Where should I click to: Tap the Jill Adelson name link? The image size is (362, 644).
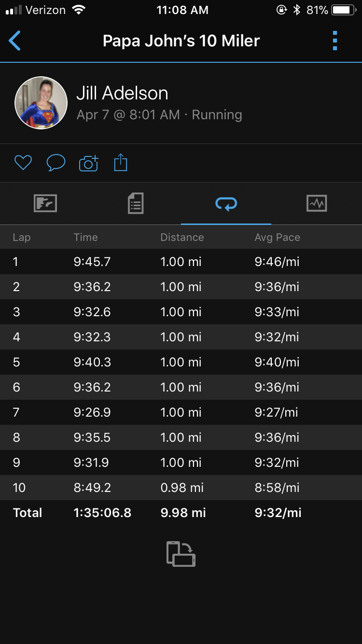tap(122, 93)
